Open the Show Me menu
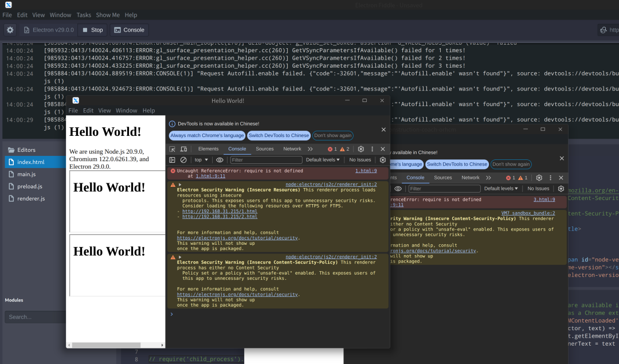Image resolution: width=619 pixels, height=364 pixels. (x=108, y=15)
